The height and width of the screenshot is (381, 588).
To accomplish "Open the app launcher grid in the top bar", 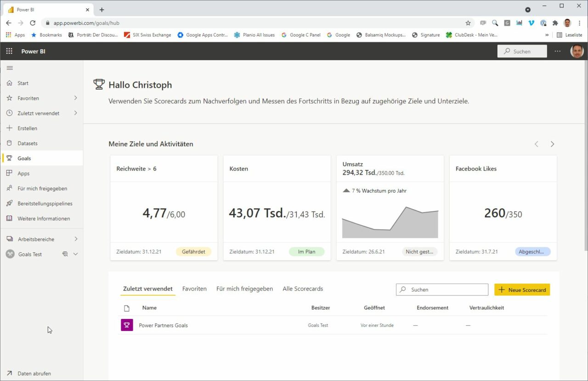I will coord(9,51).
